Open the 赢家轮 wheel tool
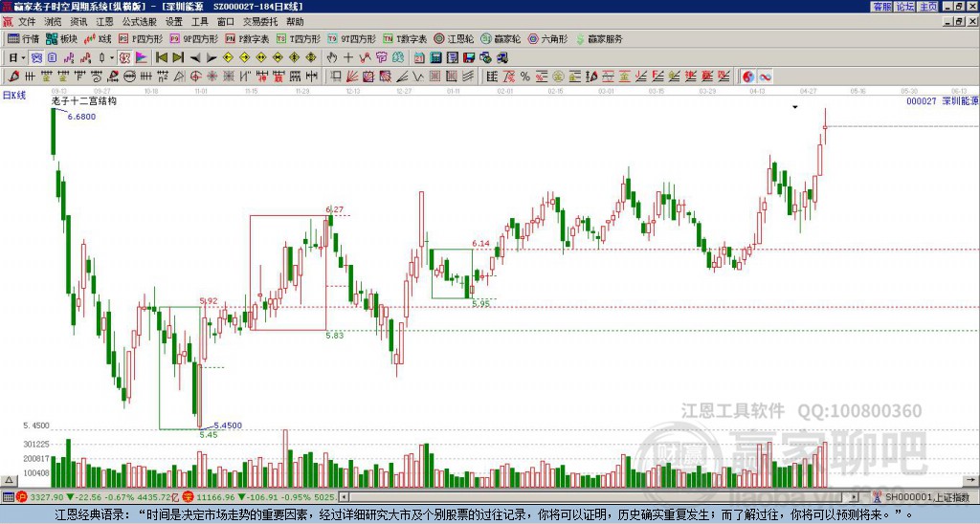Image resolution: width=980 pixels, height=524 pixels. [x=501, y=38]
